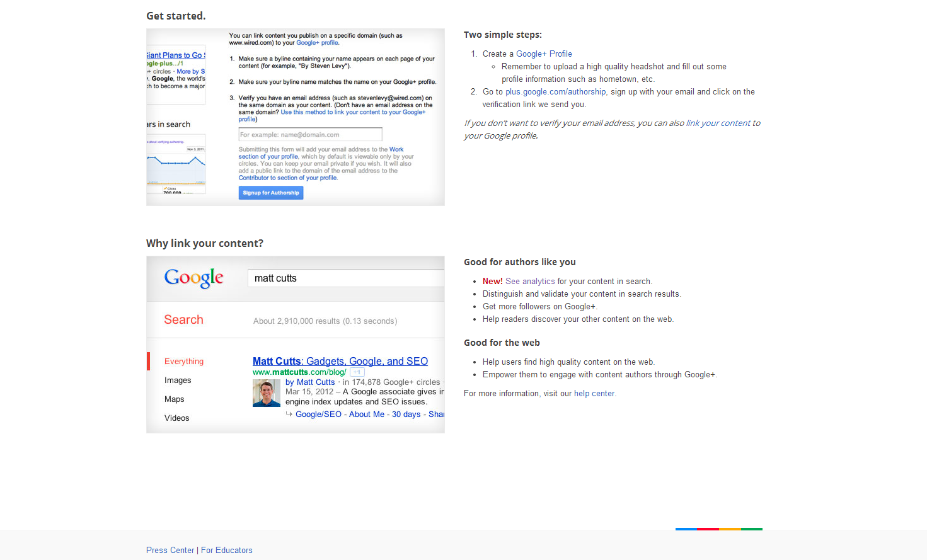Select 'Maps' in search sidebar

tap(175, 399)
